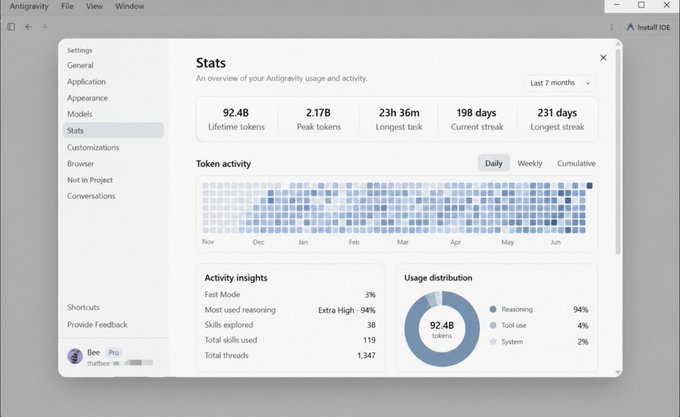Click the 231 days Longest streak stat
The height and width of the screenshot is (417, 680).
click(557, 119)
